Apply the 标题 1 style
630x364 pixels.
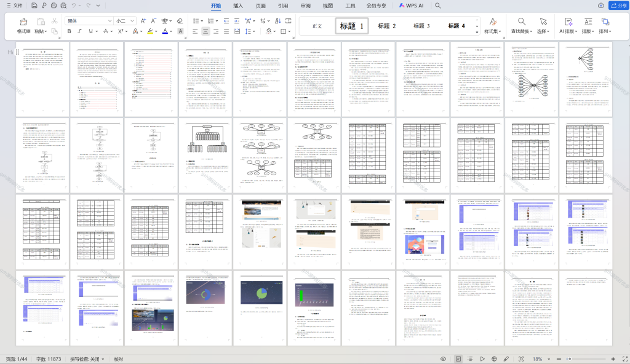(351, 26)
